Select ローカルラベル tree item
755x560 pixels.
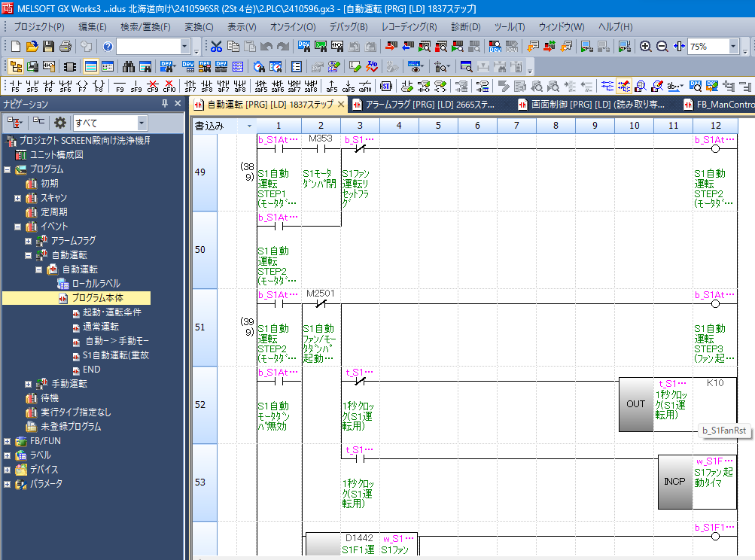point(96,284)
